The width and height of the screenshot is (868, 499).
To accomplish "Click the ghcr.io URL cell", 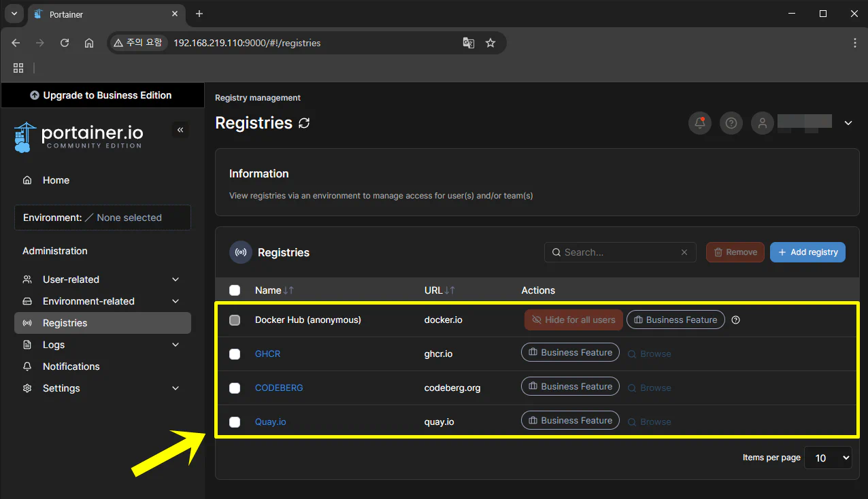I will (439, 354).
